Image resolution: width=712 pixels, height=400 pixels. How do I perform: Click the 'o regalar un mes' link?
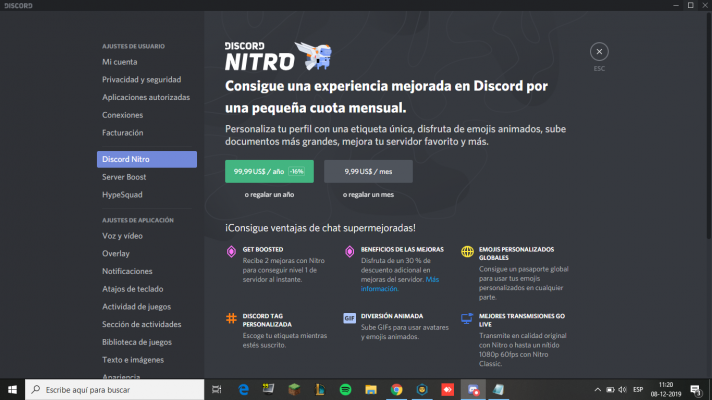[368, 194]
